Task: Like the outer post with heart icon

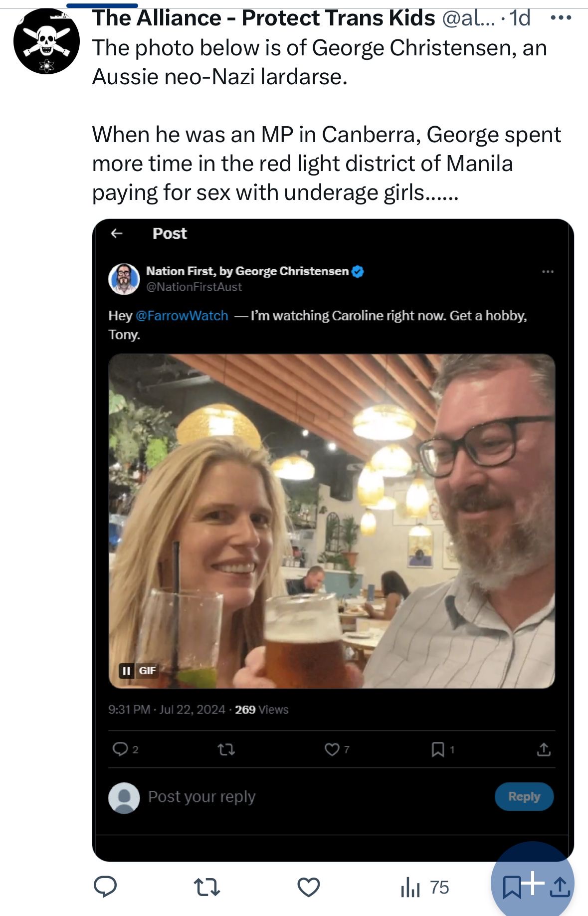Action: 308,887
